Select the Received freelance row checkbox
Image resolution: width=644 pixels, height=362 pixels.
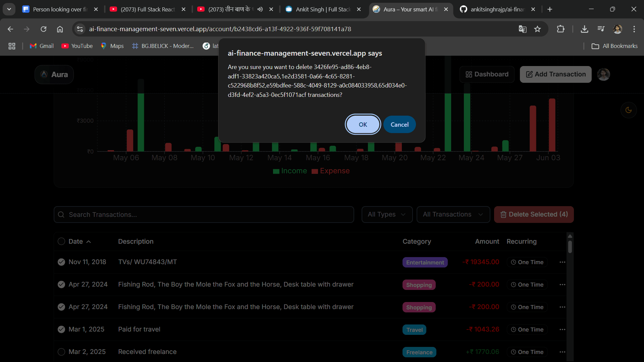point(61,352)
